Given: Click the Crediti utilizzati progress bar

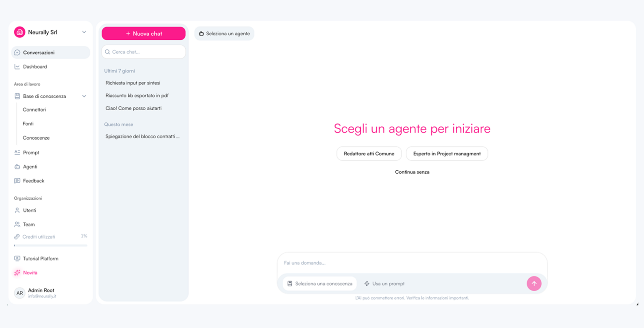Looking at the screenshot, I should point(51,245).
